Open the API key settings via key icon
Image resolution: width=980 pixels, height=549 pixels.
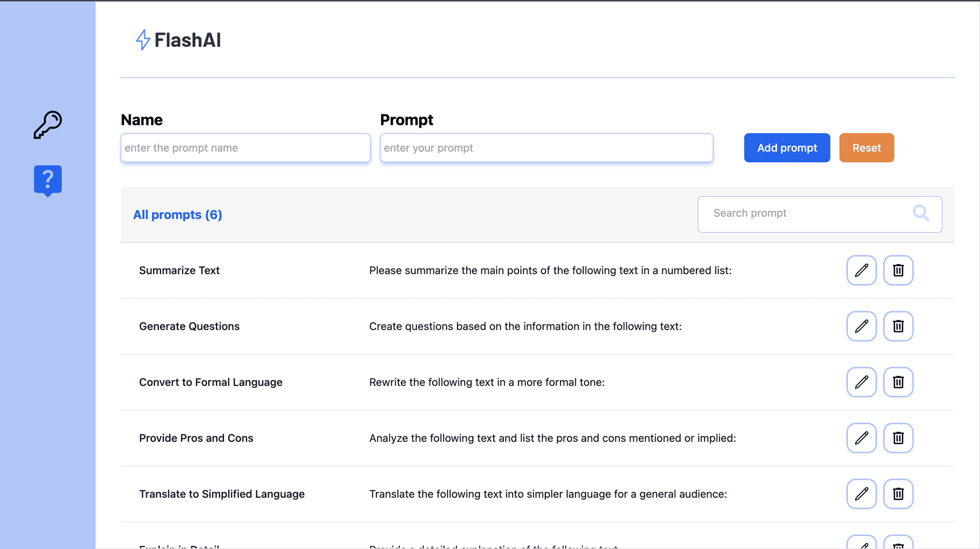pos(47,125)
